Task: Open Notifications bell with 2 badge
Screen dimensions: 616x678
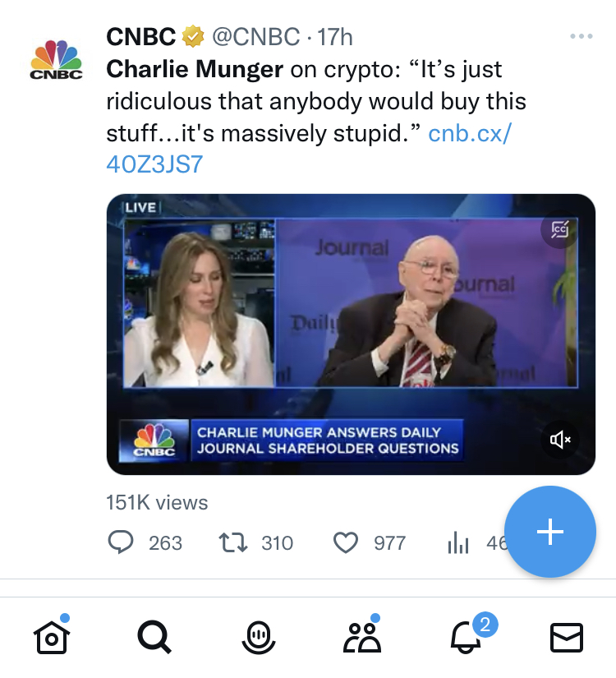Action: pos(467,637)
